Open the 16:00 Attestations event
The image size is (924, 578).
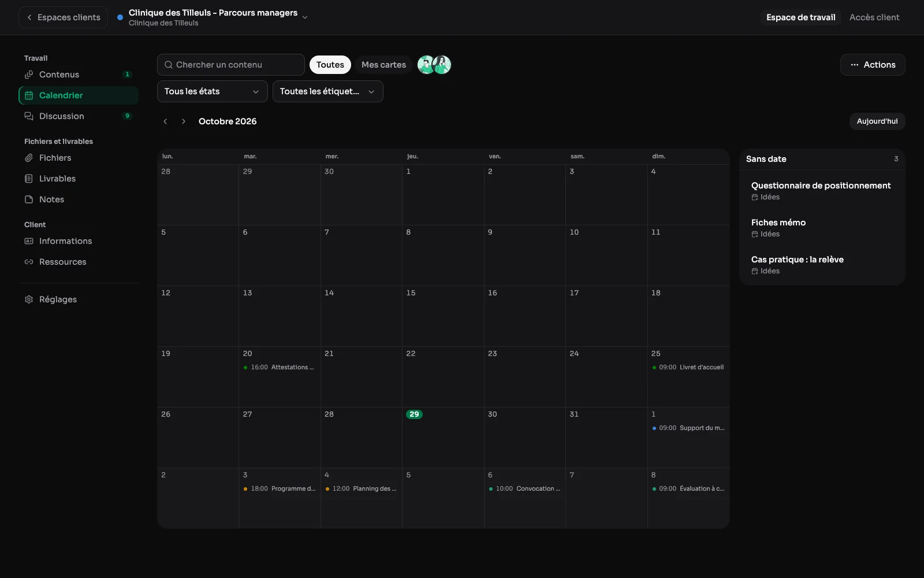(x=280, y=368)
